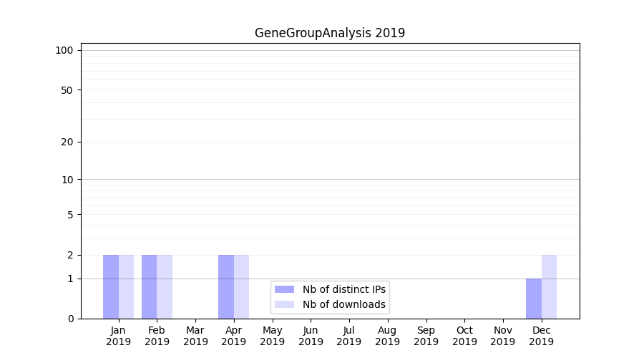Image resolution: width=644 pixels, height=358 pixels.
Task: Select the 'Sep 2019' x-axis label
Action: 426,336
